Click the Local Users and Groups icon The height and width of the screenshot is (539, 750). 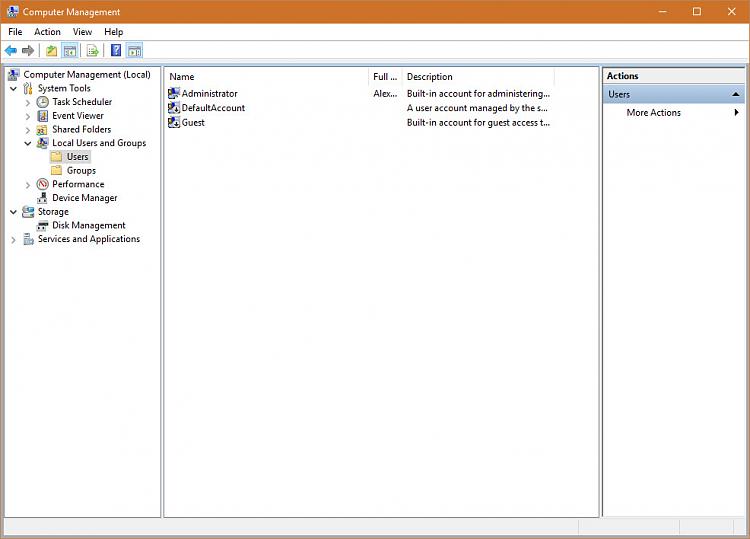coord(43,143)
